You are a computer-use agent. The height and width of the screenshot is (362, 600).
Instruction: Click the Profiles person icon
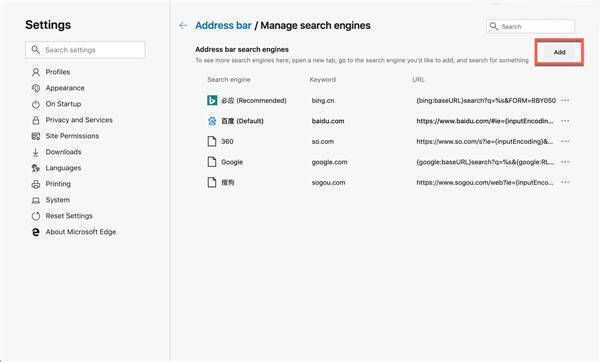(x=36, y=72)
